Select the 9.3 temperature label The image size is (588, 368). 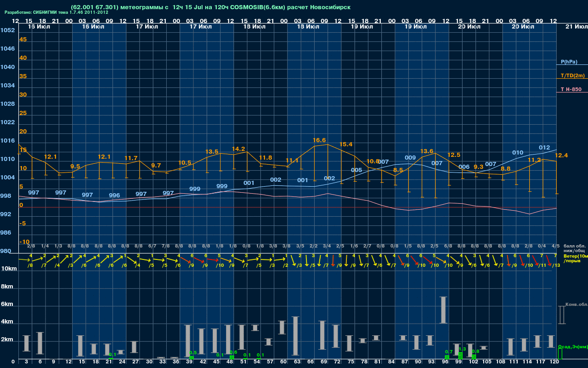(x=478, y=167)
